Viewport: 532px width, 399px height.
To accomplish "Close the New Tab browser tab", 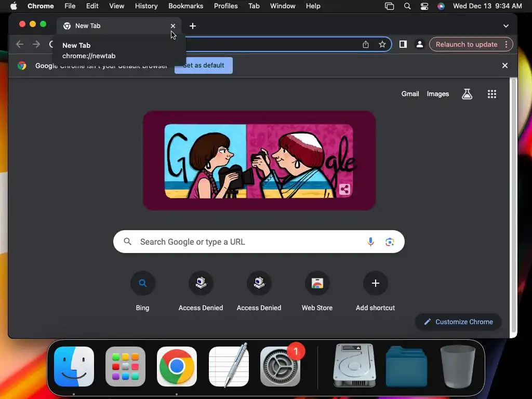I will pos(173,26).
